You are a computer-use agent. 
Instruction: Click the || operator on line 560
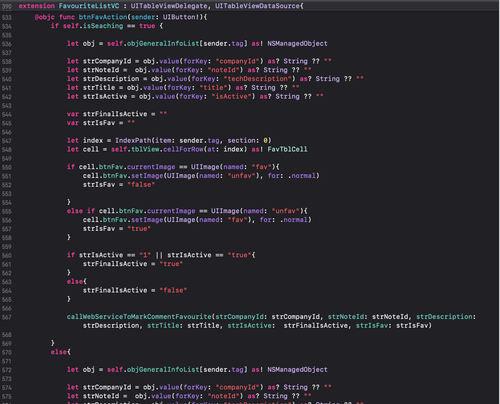tap(159, 255)
